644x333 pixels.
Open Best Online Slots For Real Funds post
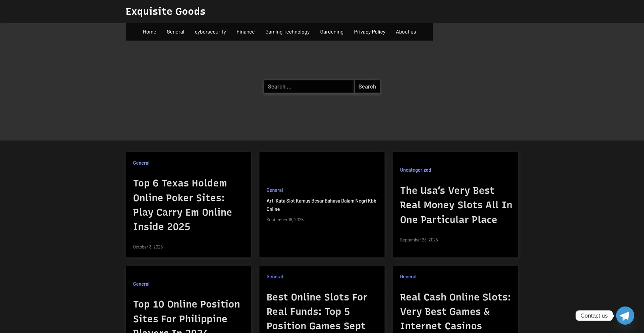coord(317,312)
